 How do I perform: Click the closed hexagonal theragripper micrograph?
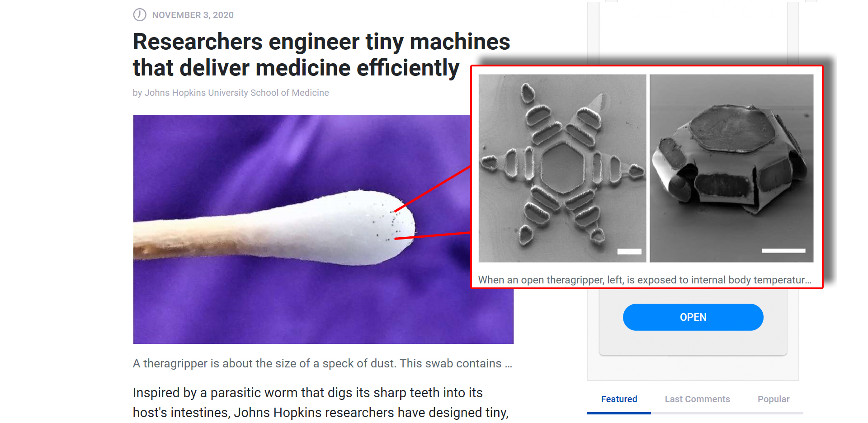(731, 168)
